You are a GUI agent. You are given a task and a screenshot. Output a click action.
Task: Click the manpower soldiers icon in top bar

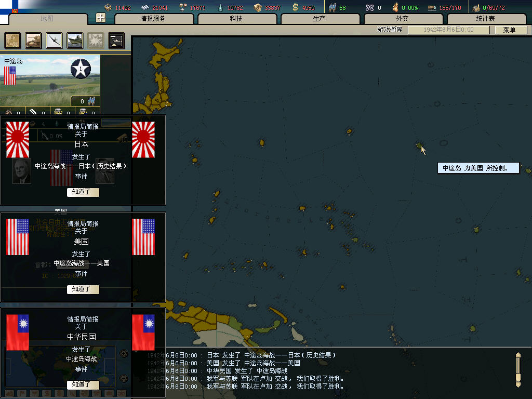pyautogui.click(x=332, y=7)
